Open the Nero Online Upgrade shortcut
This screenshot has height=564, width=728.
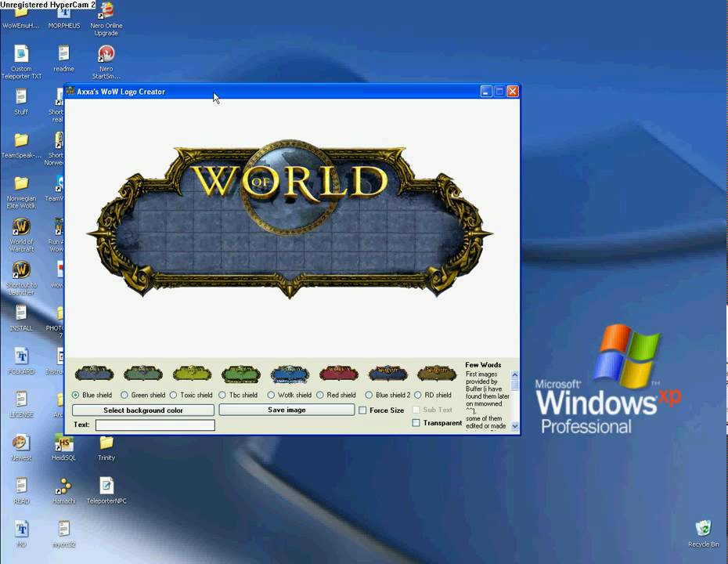coord(106,19)
